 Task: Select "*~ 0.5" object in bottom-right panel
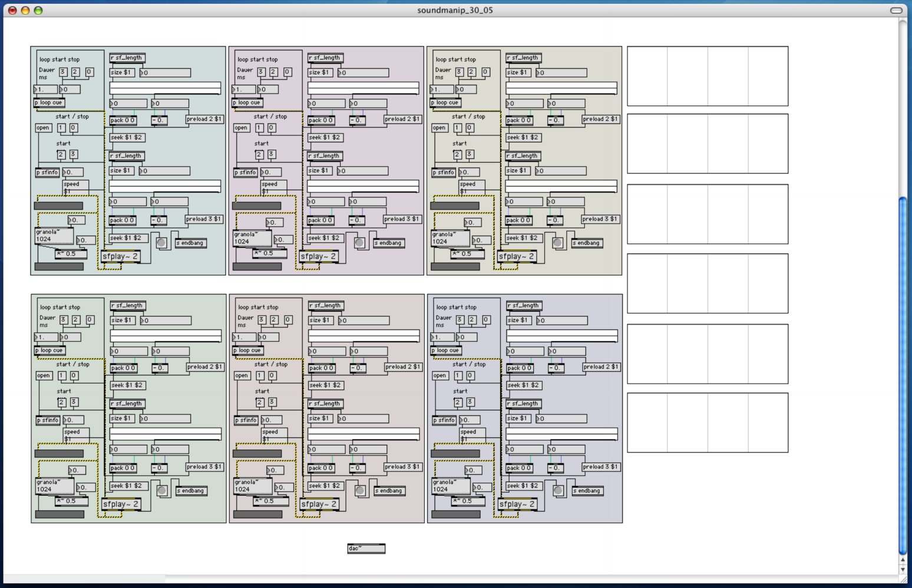click(467, 501)
